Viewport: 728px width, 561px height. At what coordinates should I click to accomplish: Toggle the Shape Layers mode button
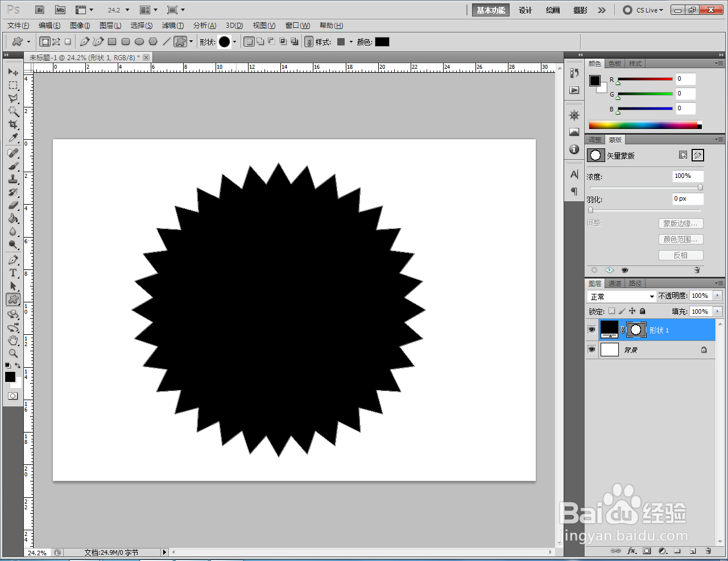pyautogui.click(x=45, y=41)
